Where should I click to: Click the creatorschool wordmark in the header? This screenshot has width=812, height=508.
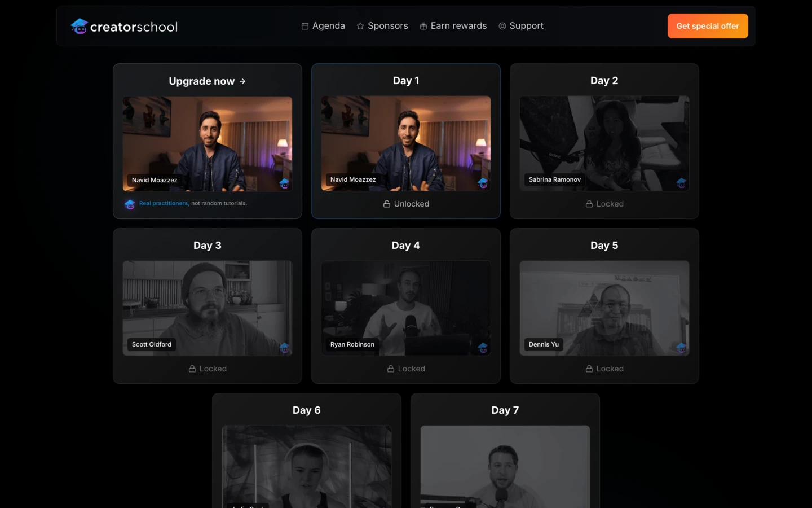click(134, 27)
